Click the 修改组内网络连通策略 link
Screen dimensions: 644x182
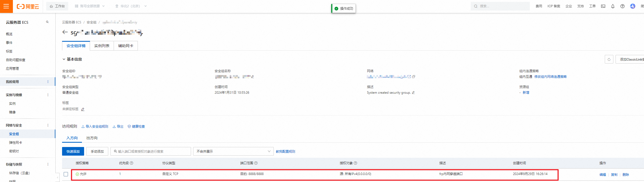point(550,77)
